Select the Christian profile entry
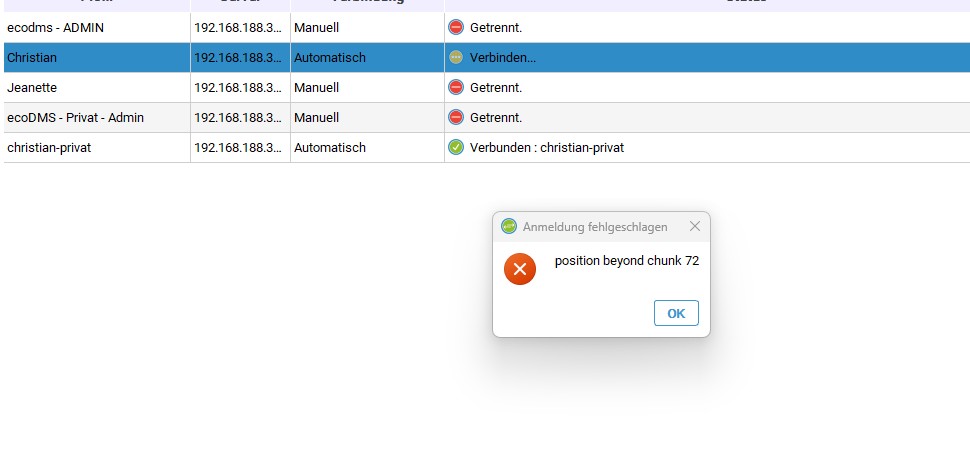This screenshot has width=970, height=453. tap(32, 58)
